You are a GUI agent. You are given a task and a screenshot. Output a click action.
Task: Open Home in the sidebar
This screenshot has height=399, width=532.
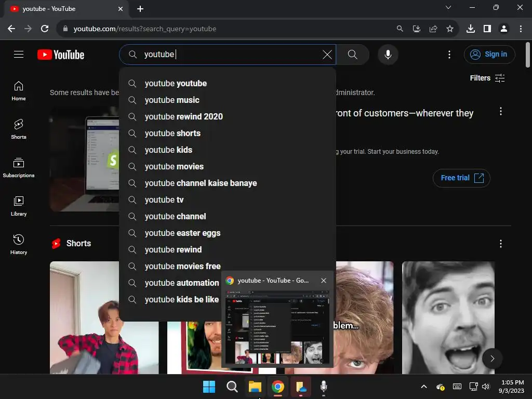coord(19,91)
